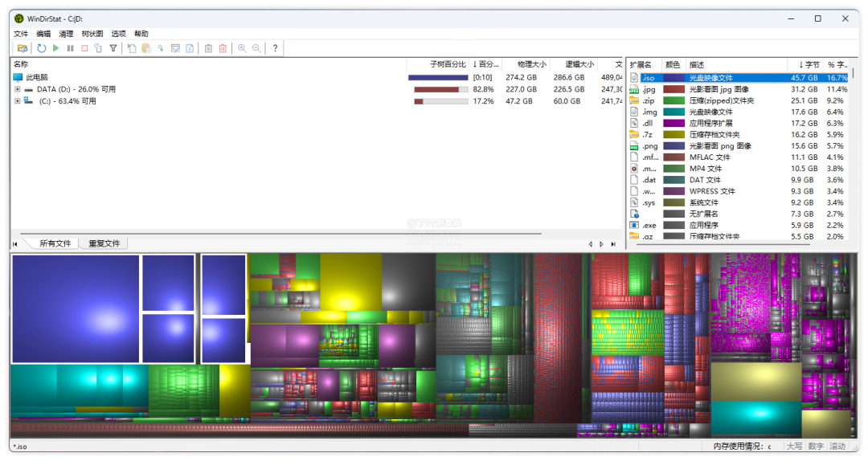The width and height of the screenshot is (868, 461).
Task: Click the tab scroll-to-last arrow
Action: point(613,244)
